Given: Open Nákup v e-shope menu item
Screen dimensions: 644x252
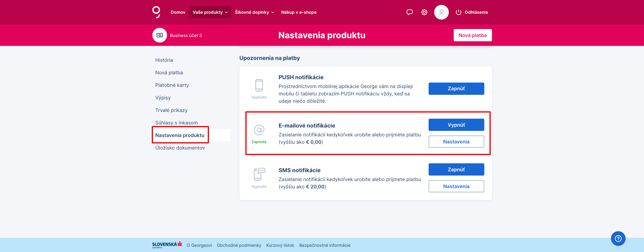Looking at the screenshot, I should [x=299, y=12].
